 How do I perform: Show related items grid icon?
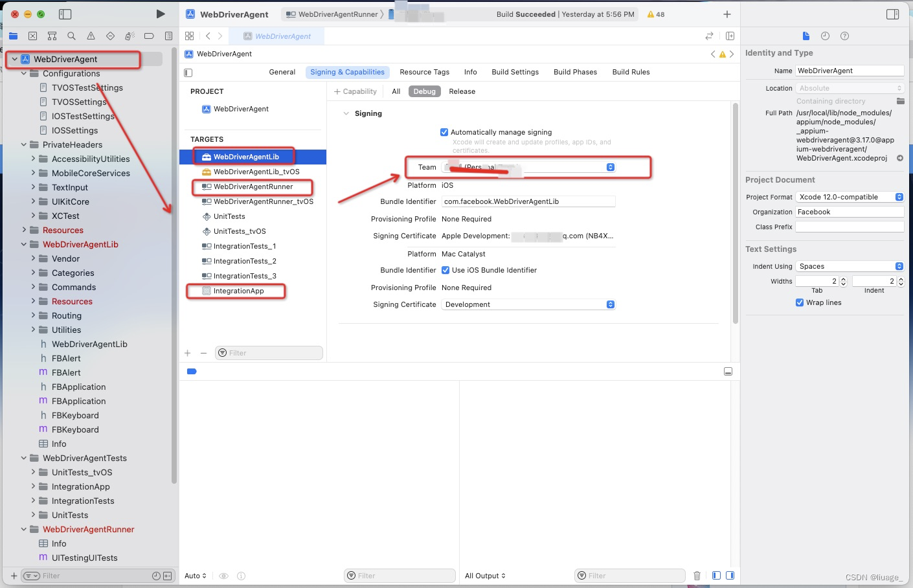click(189, 36)
